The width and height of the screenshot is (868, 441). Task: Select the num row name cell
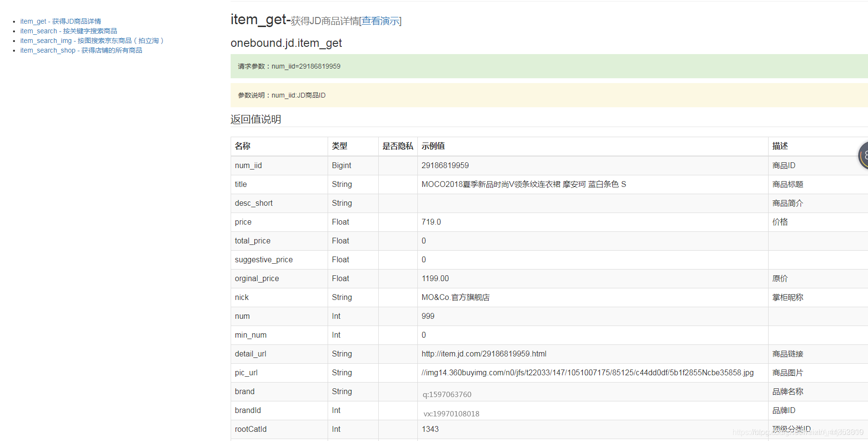pyautogui.click(x=279, y=316)
